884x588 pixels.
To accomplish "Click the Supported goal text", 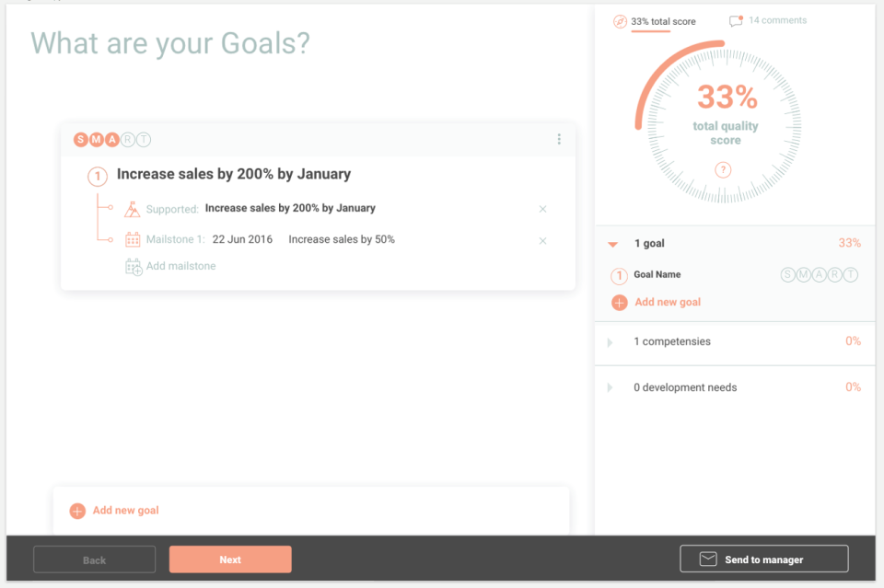I will point(290,208).
